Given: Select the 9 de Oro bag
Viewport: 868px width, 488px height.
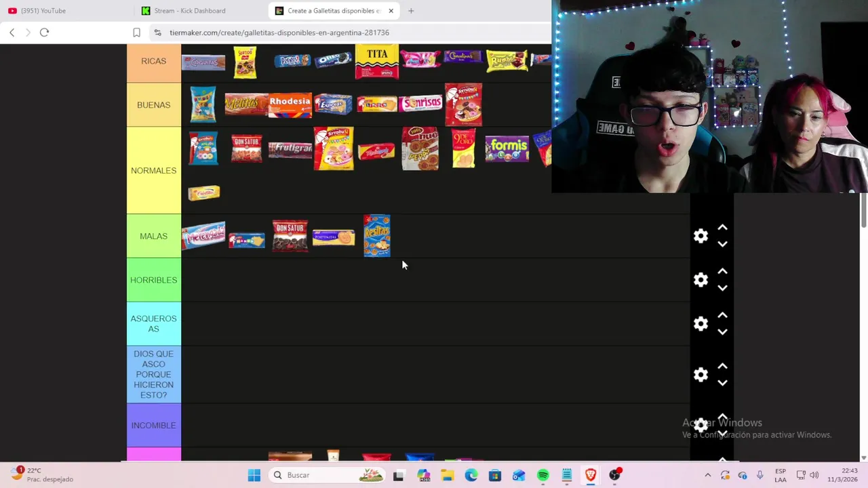Looking at the screenshot, I should click(x=464, y=148).
